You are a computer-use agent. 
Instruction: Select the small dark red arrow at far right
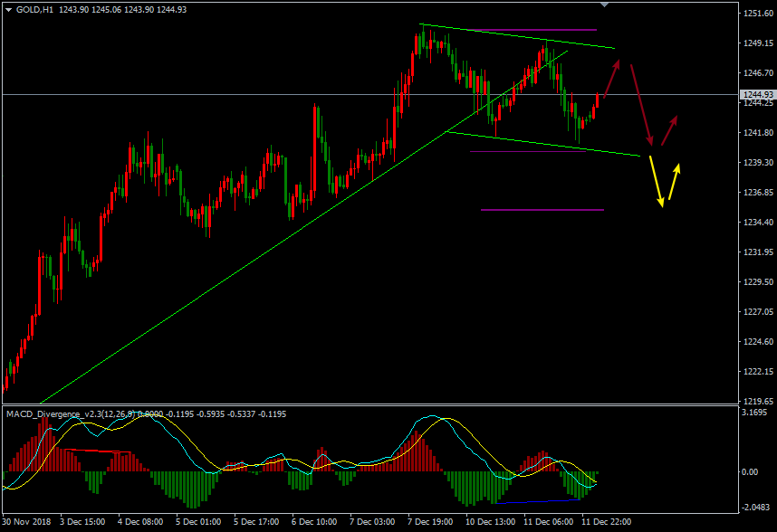pyautogui.click(x=669, y=130)
